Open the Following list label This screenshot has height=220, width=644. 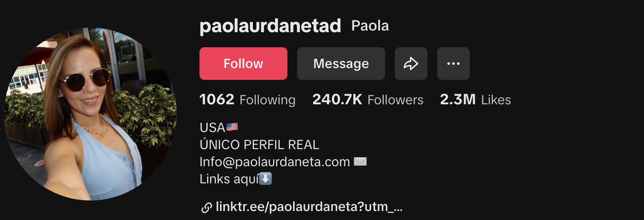(267, 100)
